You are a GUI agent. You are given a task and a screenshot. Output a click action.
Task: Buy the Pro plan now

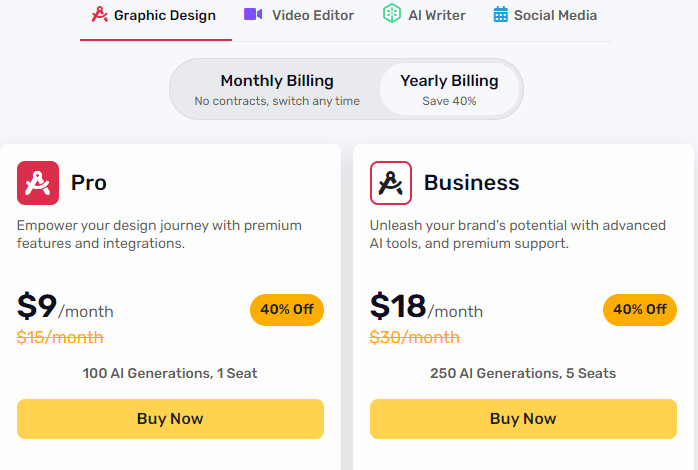click(x=170, y=419)
